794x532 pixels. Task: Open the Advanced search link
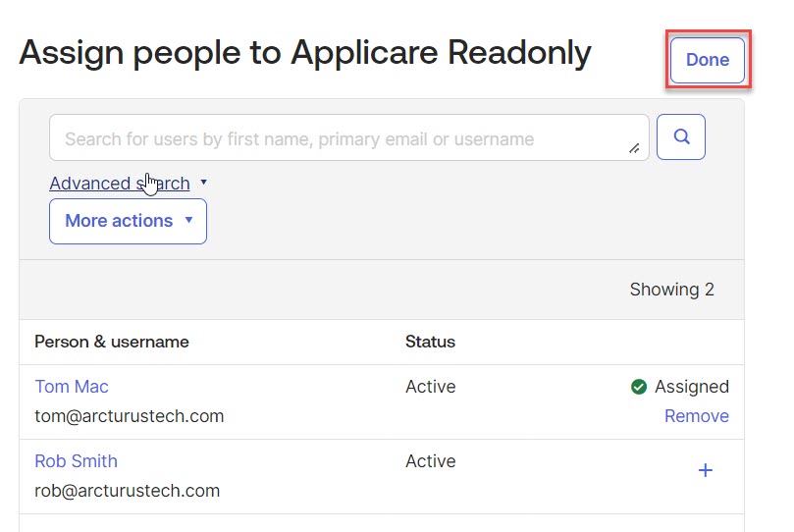pos(119,184)
